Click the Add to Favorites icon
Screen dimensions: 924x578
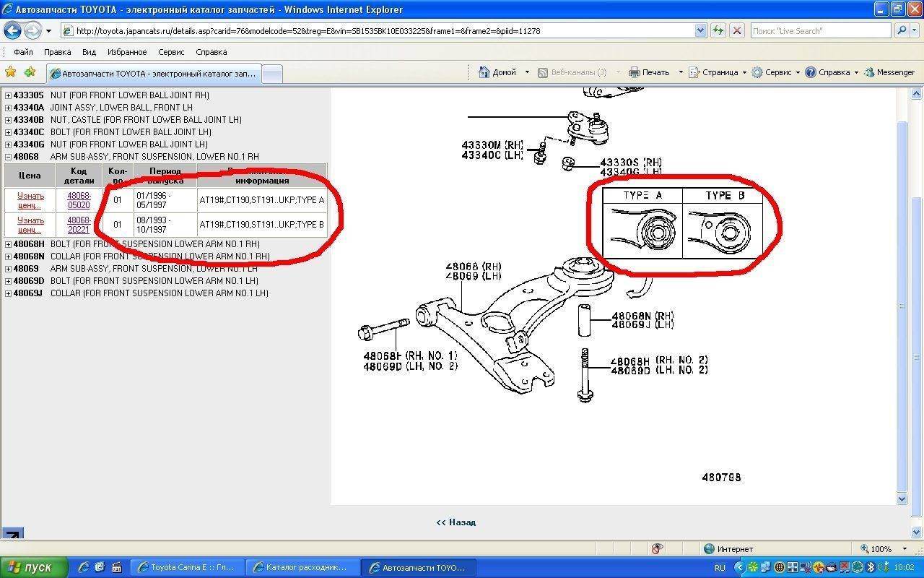click(30, 72)
